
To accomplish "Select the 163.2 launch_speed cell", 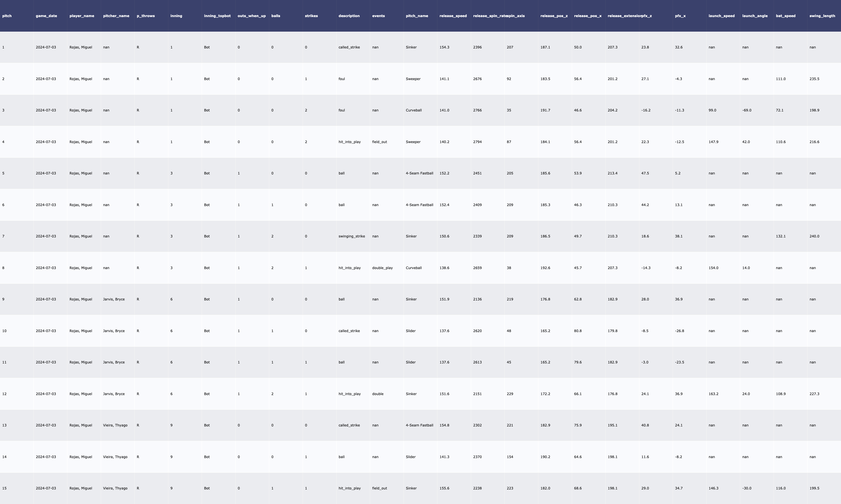I will point(713,394).
